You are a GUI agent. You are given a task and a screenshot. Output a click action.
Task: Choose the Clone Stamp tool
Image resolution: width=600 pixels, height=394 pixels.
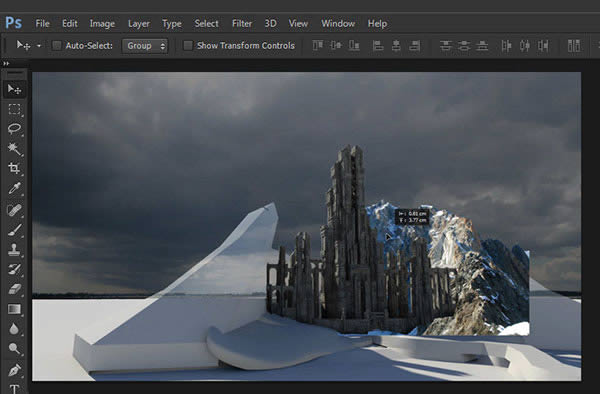tap(15, 249)
